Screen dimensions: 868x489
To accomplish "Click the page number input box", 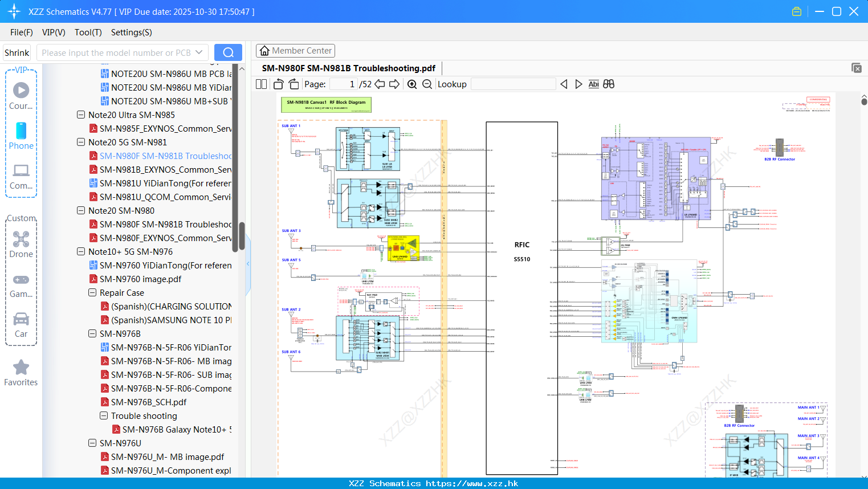I will point(344,84).
